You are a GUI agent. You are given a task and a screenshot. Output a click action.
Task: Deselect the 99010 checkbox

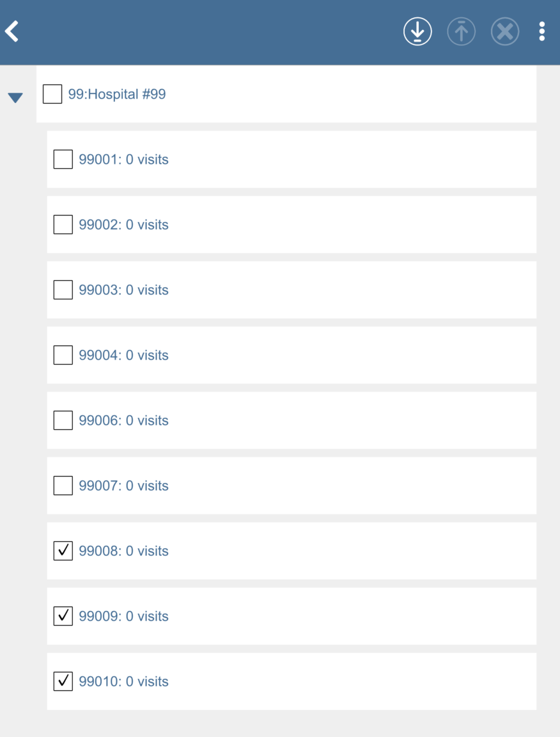coord(63,681)
